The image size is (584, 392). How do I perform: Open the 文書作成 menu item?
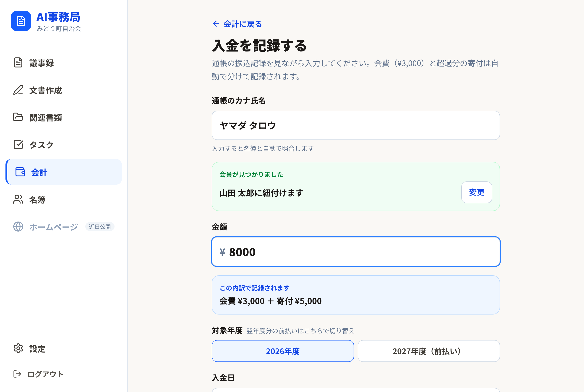pyautogui.click(x=64, y=90)
